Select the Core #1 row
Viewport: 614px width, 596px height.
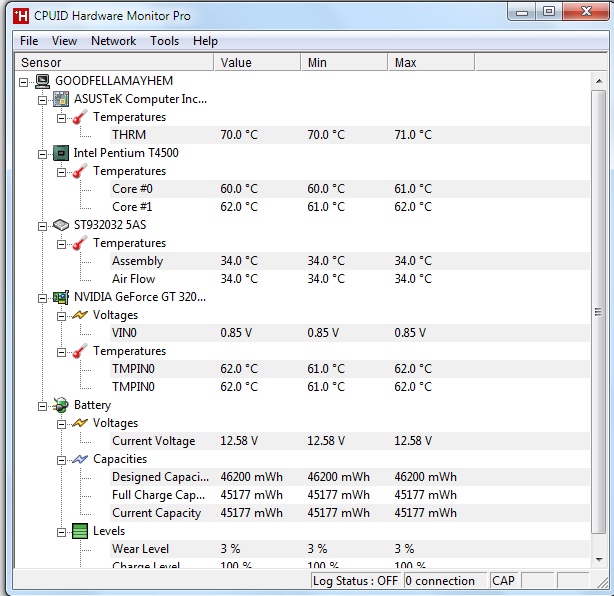350,207
